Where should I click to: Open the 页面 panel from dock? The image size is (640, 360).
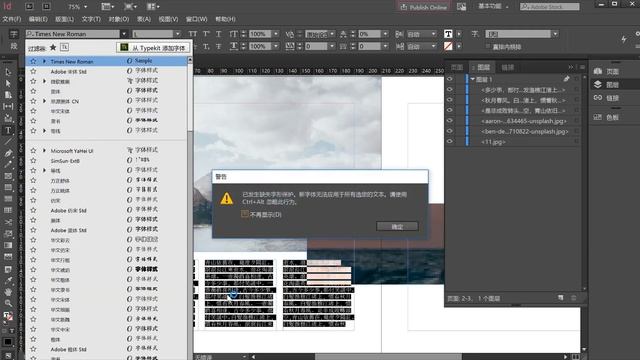tap(607, 71)
